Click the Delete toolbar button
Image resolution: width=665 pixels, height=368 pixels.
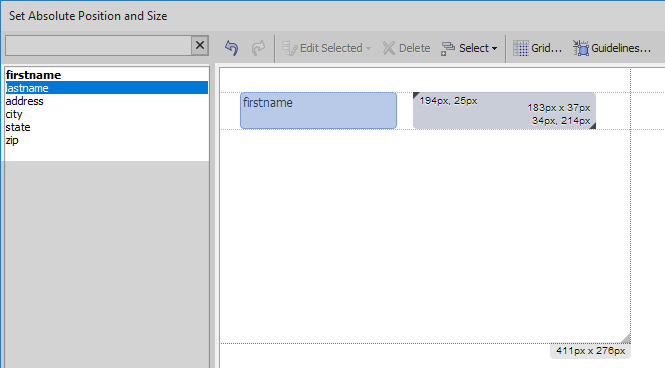point(406,48)
